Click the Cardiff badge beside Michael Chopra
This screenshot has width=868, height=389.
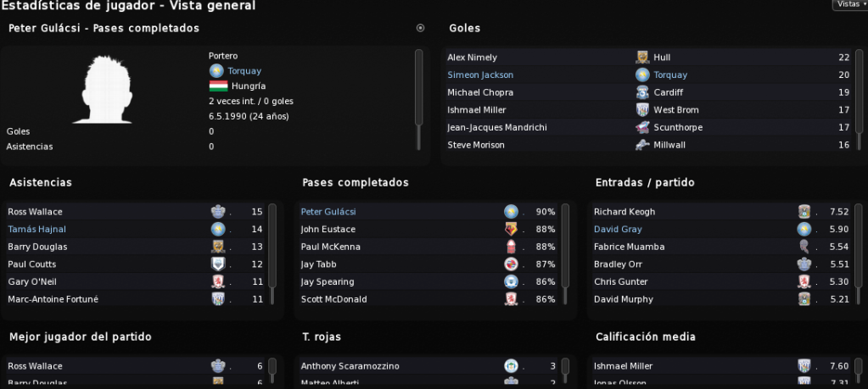[x=642, y=92]
